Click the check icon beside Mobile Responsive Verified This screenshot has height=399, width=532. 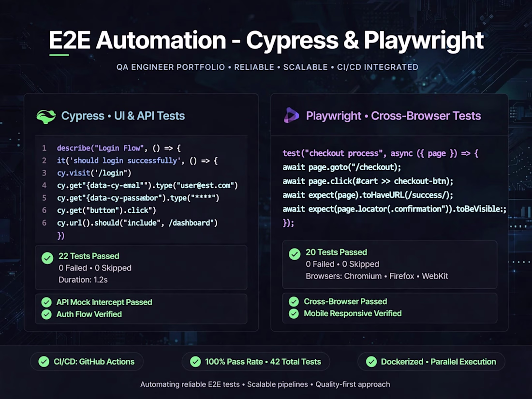(294, 313)
